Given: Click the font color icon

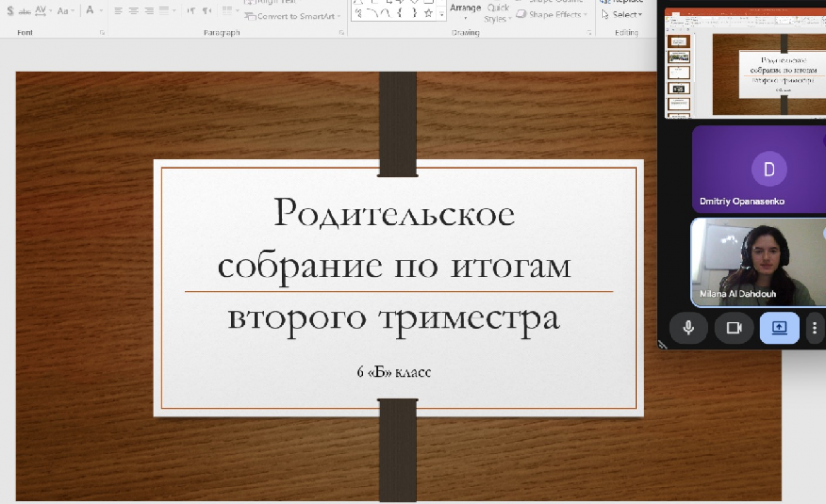Looking at the screenshot, I should (89, 11).
